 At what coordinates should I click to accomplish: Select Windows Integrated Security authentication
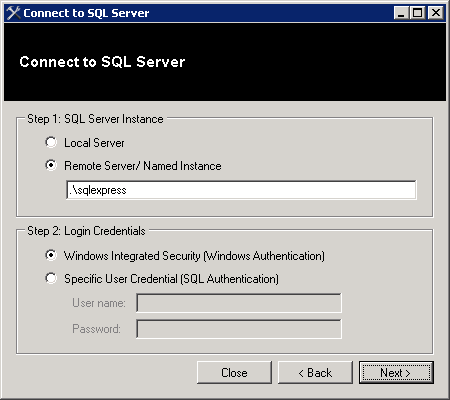pos(51,255)
